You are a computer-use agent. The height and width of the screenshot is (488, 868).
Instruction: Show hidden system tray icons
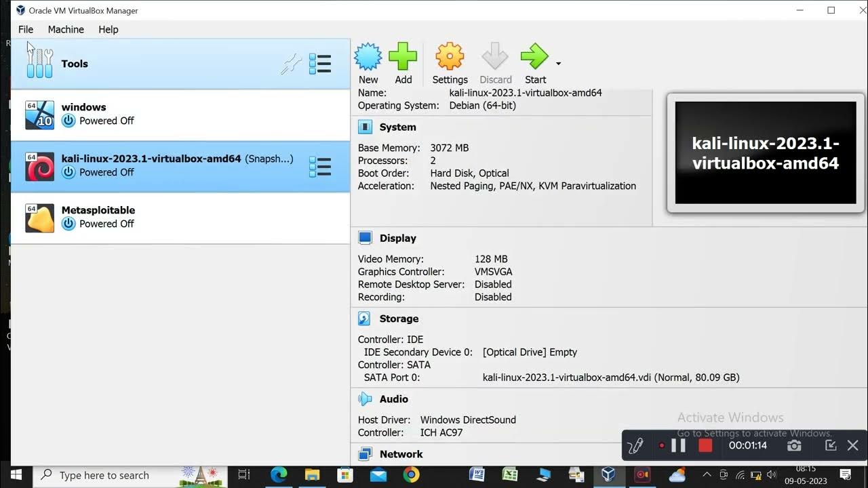pyautogui.click(x=707, y=475)
